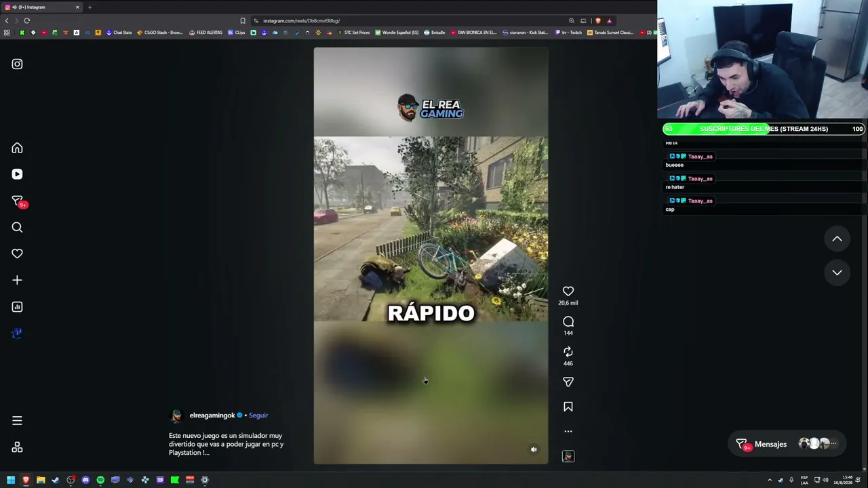Screen dimensions: 868x488
Task: Open the Windows Start button
Action: [11, 480]
